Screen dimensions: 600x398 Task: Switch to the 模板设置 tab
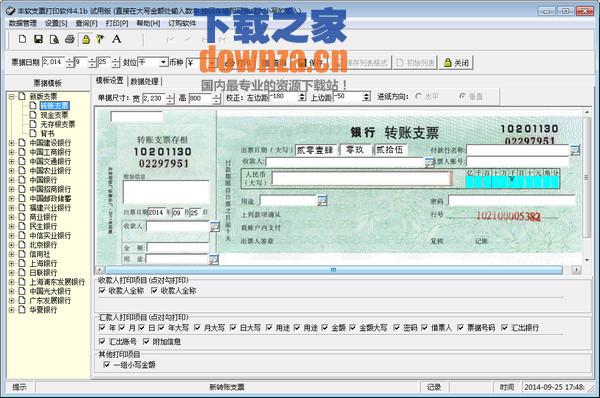(109, 81)
